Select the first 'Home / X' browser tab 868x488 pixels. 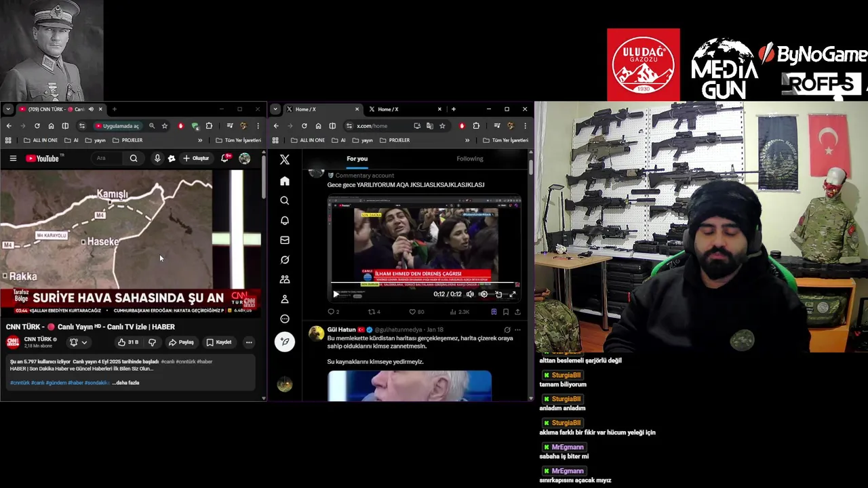(323, 109)
